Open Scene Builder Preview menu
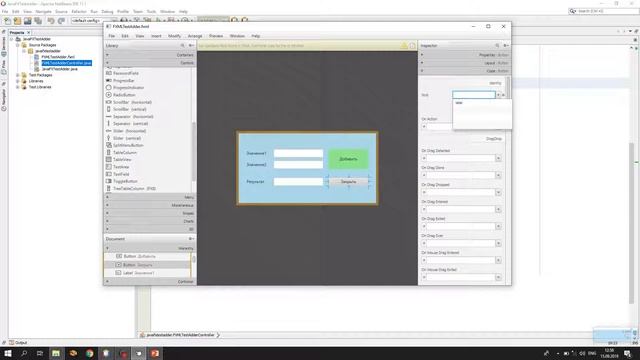This screenshot has height=360, width=640. tap(216, 36)
